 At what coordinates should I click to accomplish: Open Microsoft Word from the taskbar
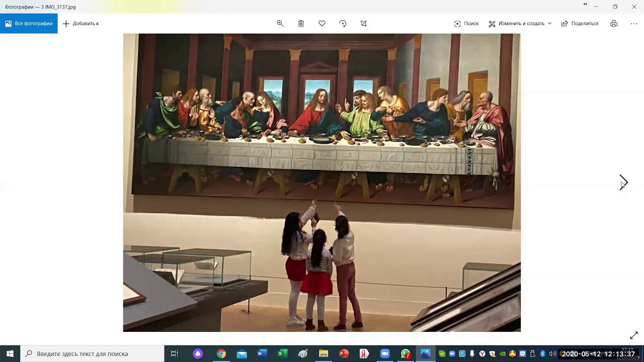pyautogui.click(x=262, y=353)
